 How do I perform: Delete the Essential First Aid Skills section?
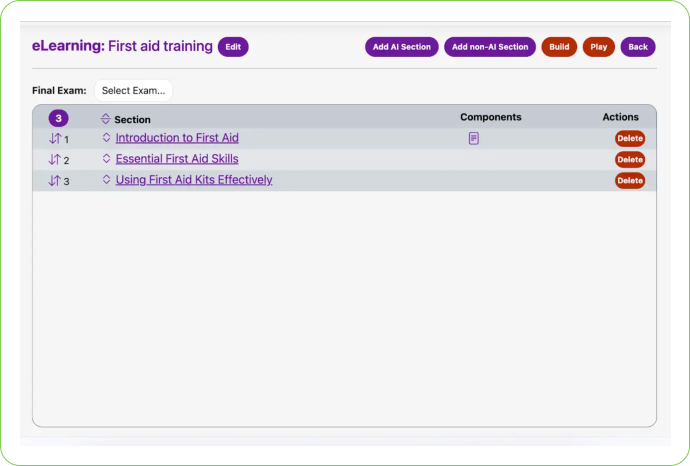630,160
